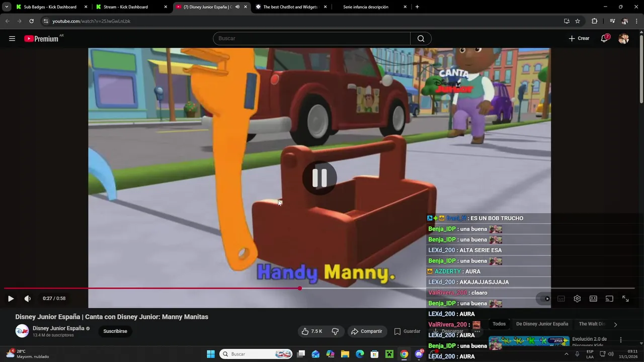Open options for Evolución 2.0 video
644x362 pixels.
click(x=621, y=340)
